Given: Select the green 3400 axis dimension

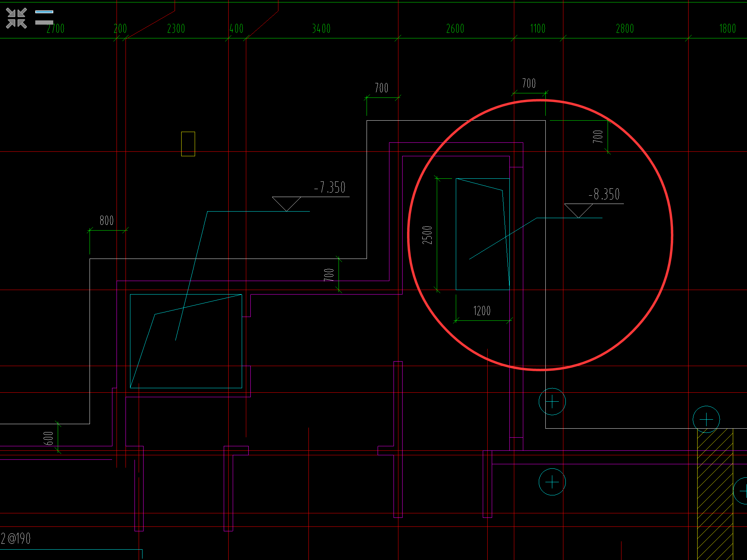Looking at the screenshot, I should pyautogui.click(x=321, y=29).
